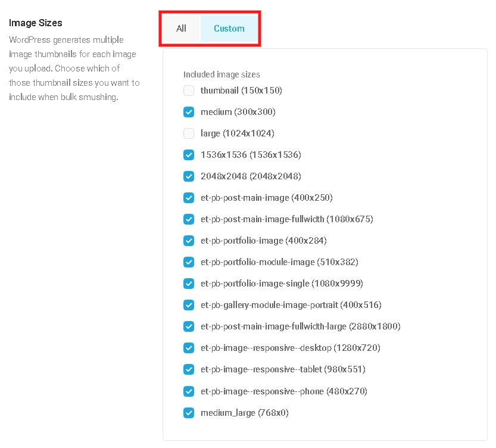496x448 pixels.
Task: Select the Custom tab
Action: pyautogui.click(x=229, y=29)
